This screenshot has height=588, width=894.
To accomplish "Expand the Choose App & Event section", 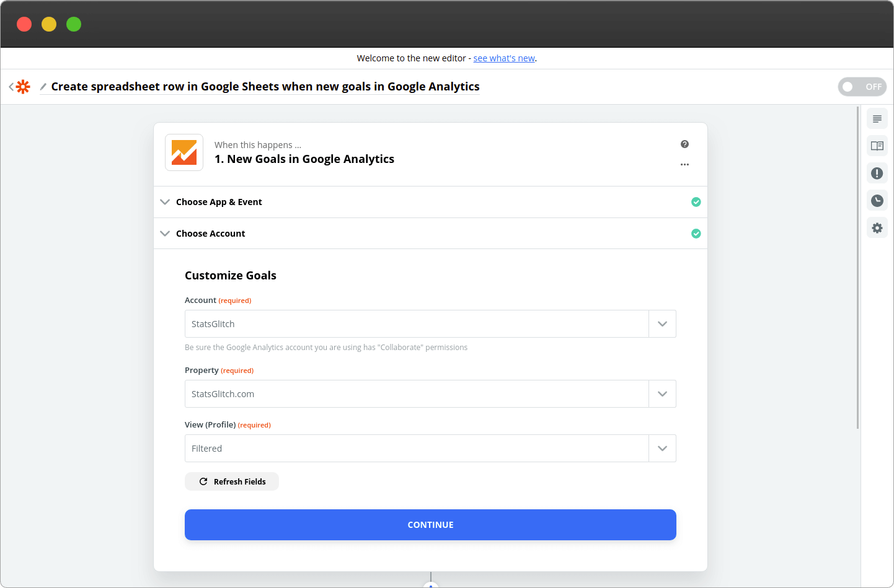I will [430, 202].
